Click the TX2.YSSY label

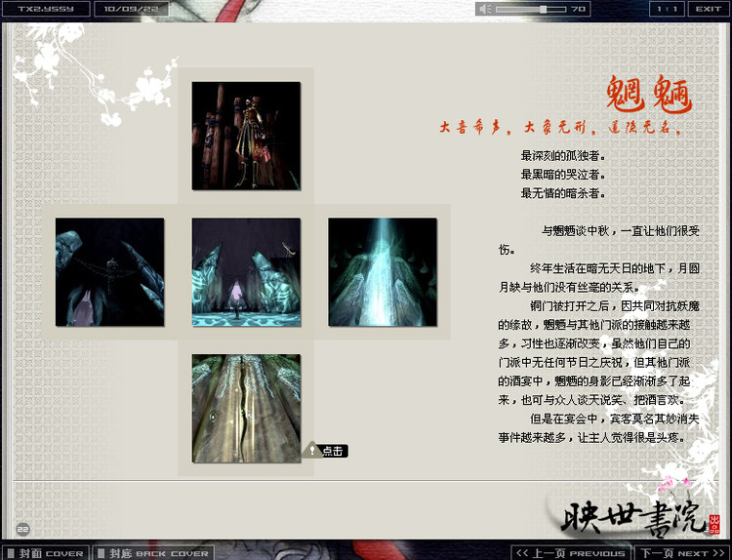46,9
